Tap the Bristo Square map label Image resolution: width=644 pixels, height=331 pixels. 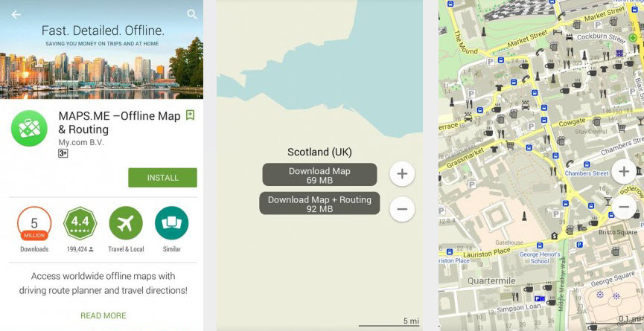pyautogui.click(x=617, y=232)
